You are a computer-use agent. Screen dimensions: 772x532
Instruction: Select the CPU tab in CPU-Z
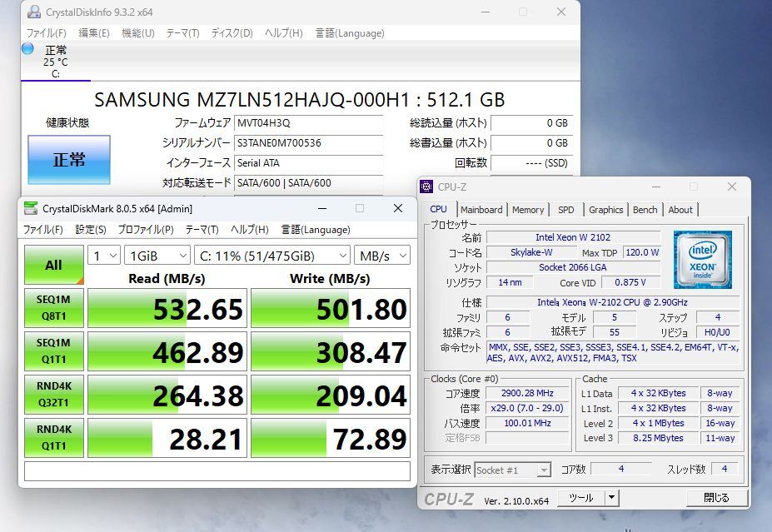[438, 209]
